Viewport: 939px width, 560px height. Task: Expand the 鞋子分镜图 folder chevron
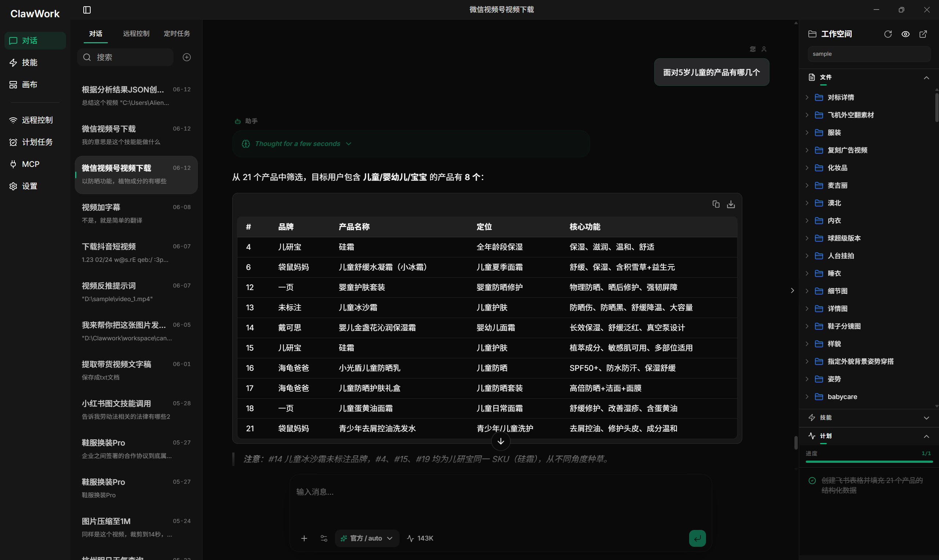[807, 326]
